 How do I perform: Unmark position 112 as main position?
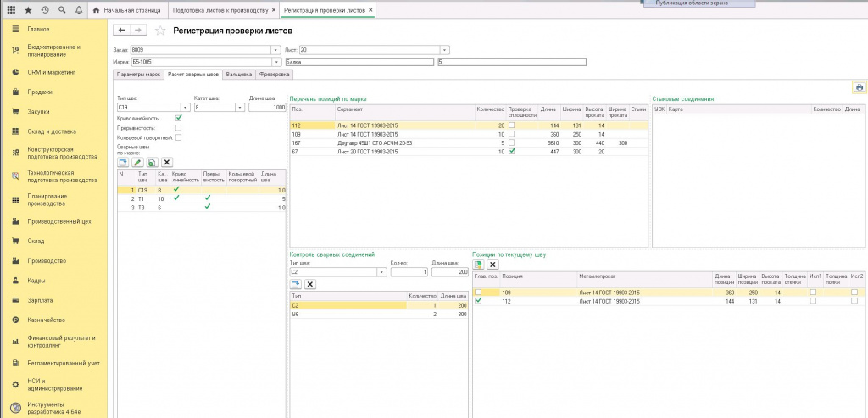[x=478, y=301]
